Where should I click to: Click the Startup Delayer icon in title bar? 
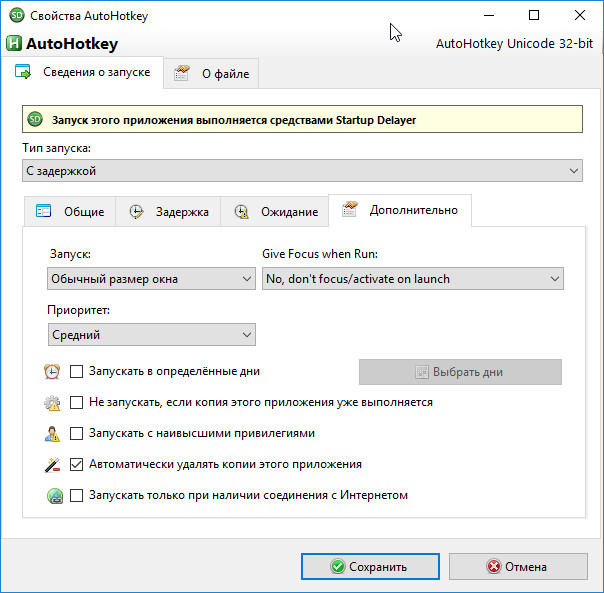point(17,15)
